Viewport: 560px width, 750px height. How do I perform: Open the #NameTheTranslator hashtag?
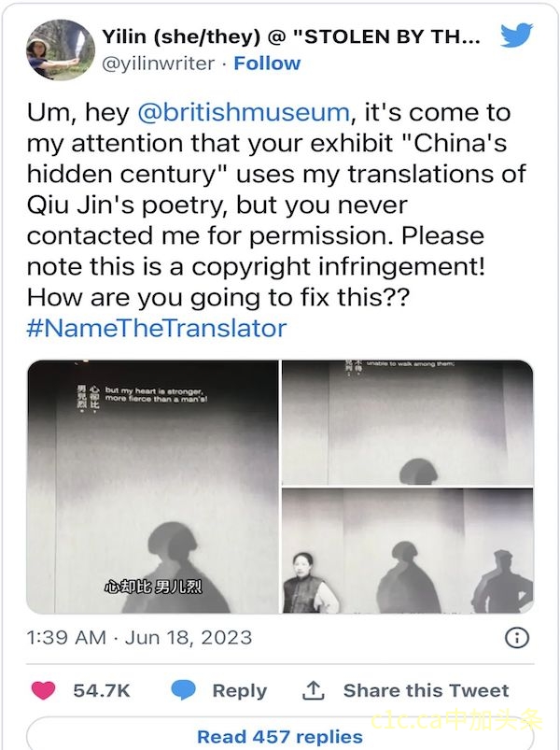point(157,328)
